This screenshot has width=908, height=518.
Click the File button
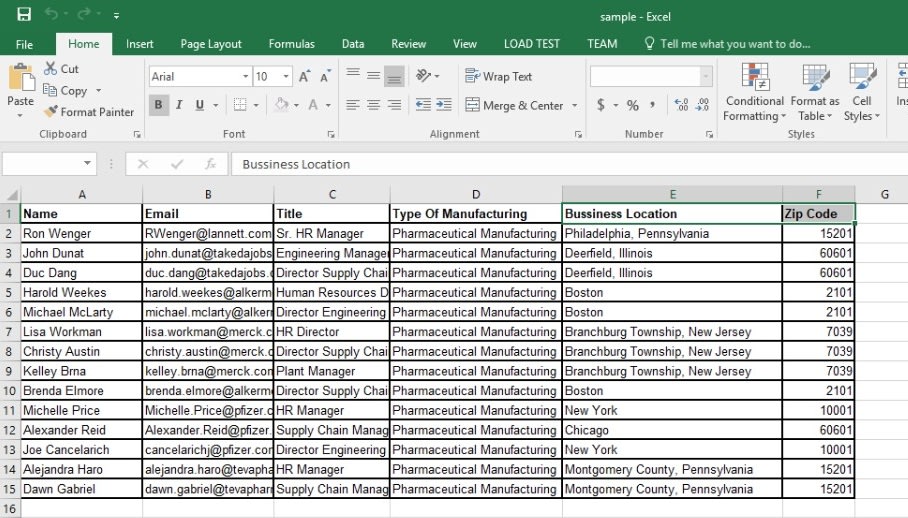pyautogui.click(x=24, y=44)
